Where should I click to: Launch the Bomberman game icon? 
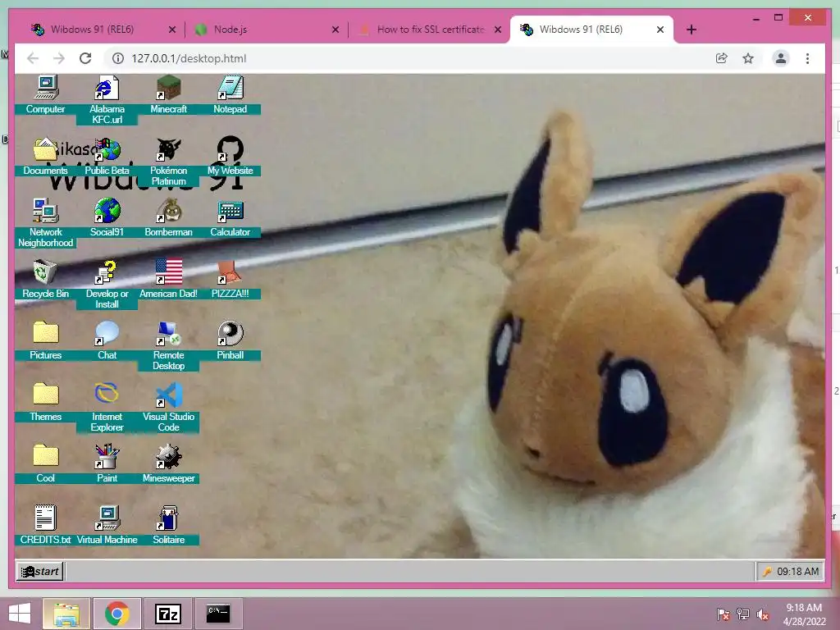click(169, 218)
